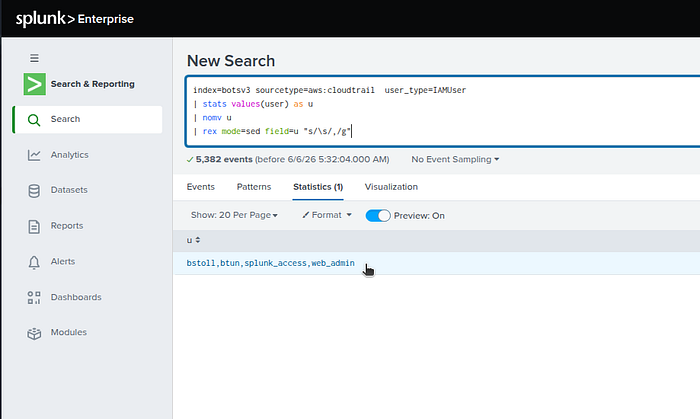Click the Datasets database icon

pyautogui.click(x=34, y=191)
